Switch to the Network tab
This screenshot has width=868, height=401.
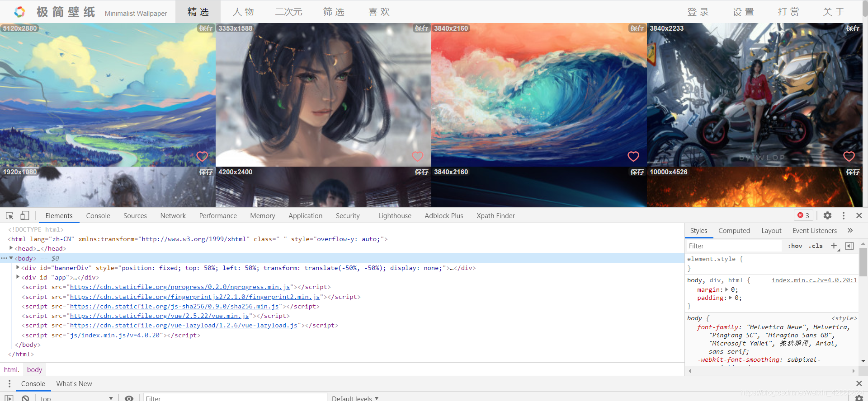[173, 215]
